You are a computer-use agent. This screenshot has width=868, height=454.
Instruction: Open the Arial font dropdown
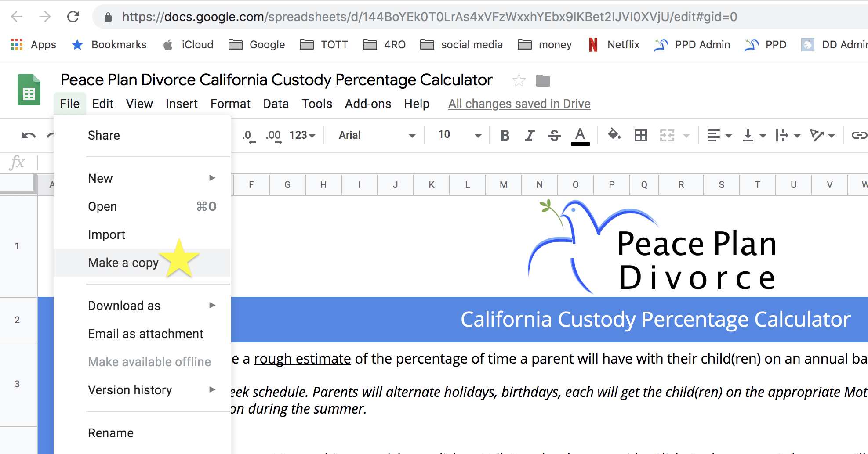click(x=377, y=135)
